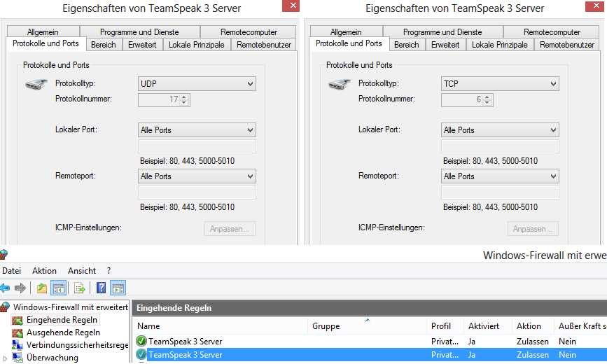Open the Aktion menu
This screenshot has height=364, width=607.
(45, 271)
